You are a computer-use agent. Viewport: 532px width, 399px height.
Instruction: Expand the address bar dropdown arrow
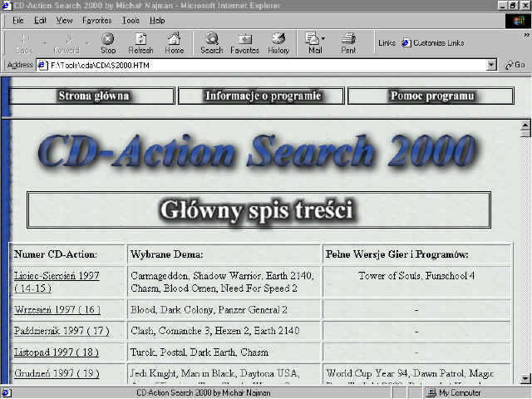tap(491, 65)
